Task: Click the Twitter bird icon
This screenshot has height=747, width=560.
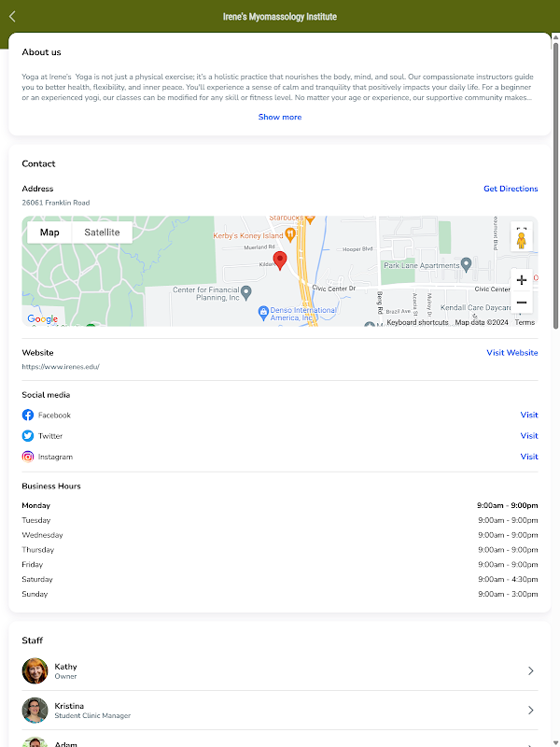Action: (x=28, y=436)
